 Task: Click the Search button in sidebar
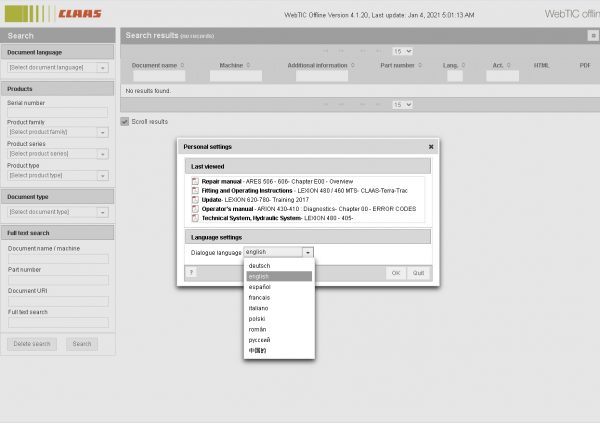point(82,344)
